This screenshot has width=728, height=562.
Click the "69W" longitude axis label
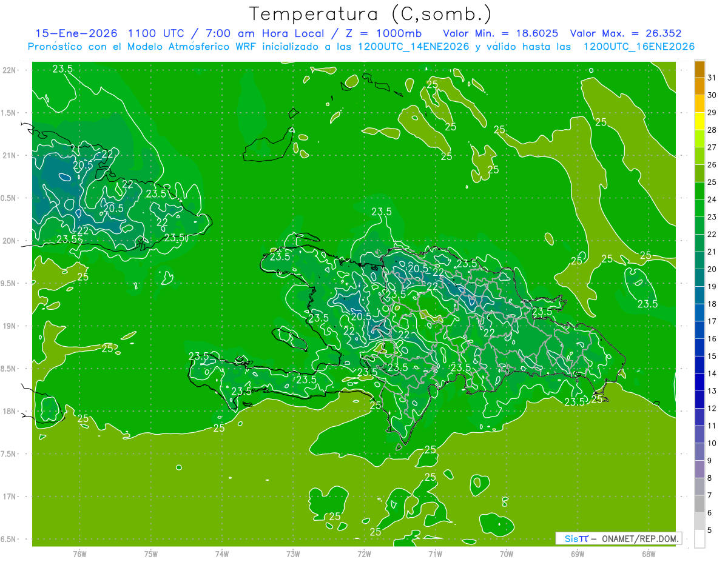tap(578, 554)
